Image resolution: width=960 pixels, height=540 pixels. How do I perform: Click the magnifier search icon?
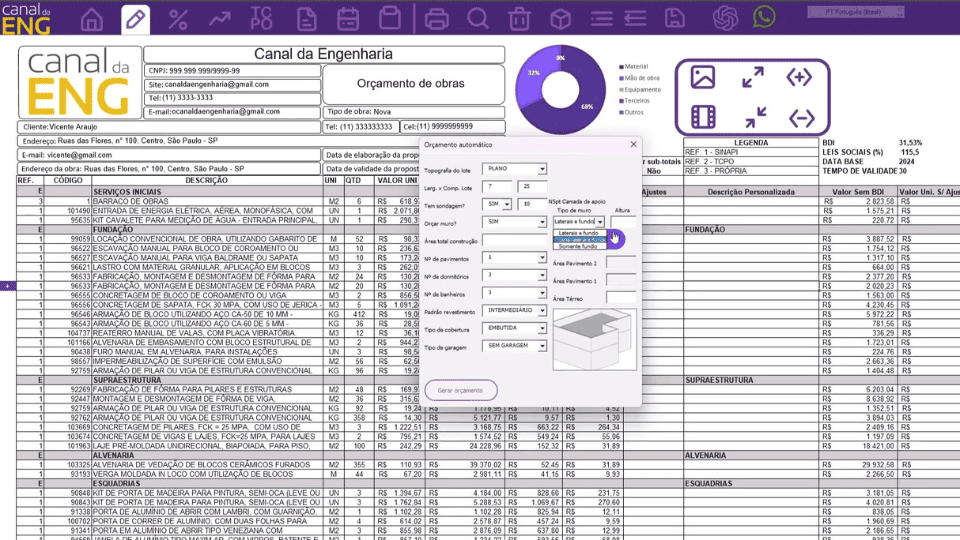coord(478,19)
